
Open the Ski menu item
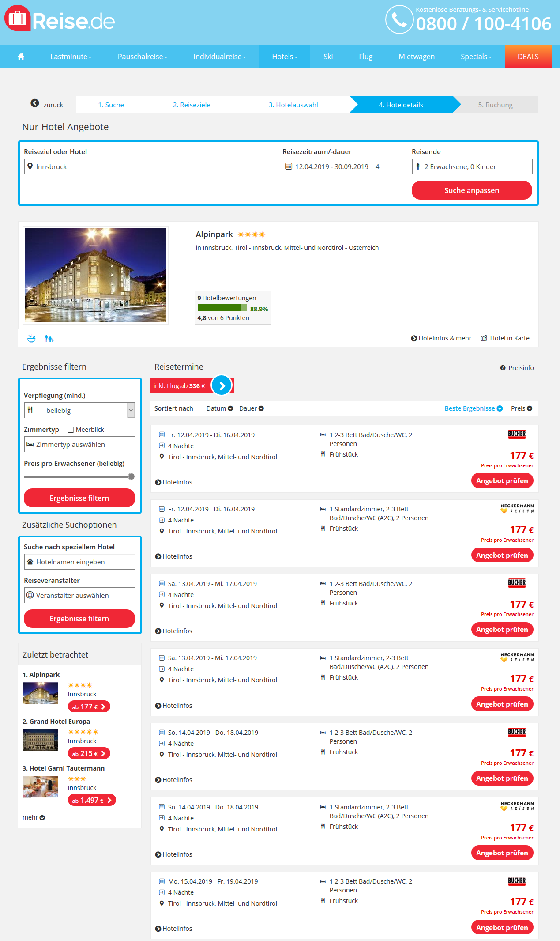coord(328,57)
